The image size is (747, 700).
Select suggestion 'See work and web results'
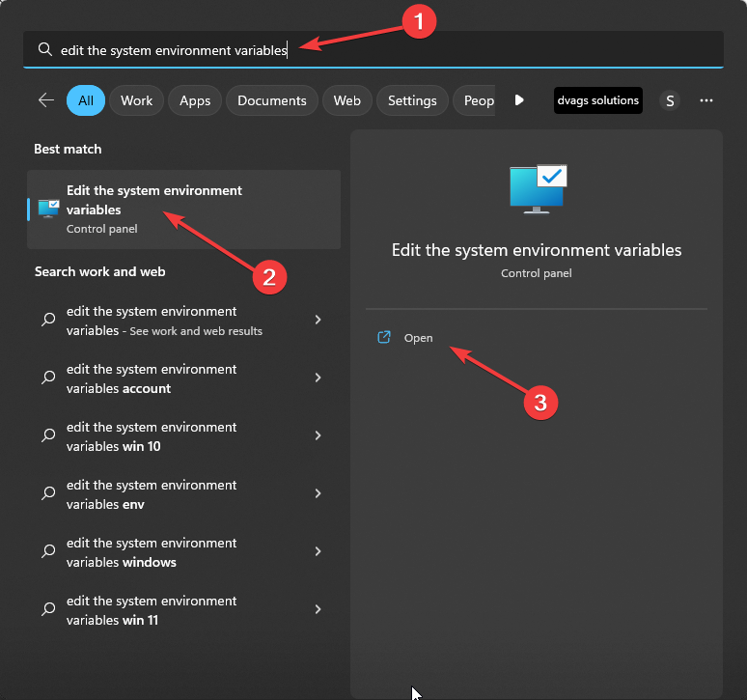[184, 321]
